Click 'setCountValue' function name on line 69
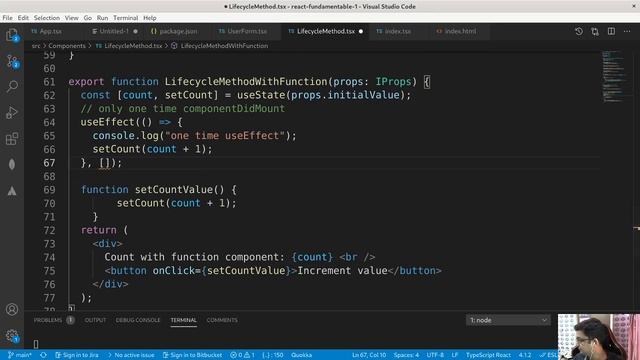 (174, 190)
